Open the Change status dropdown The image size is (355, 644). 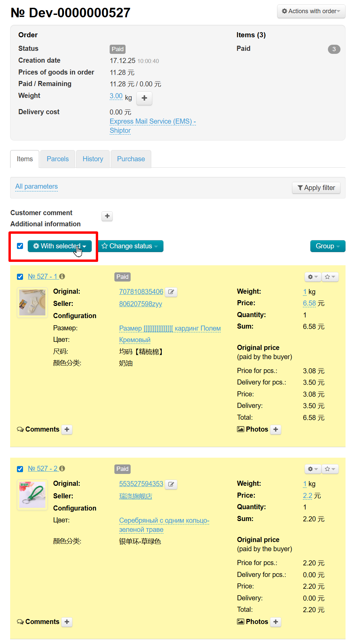click(x=130, y=246)
